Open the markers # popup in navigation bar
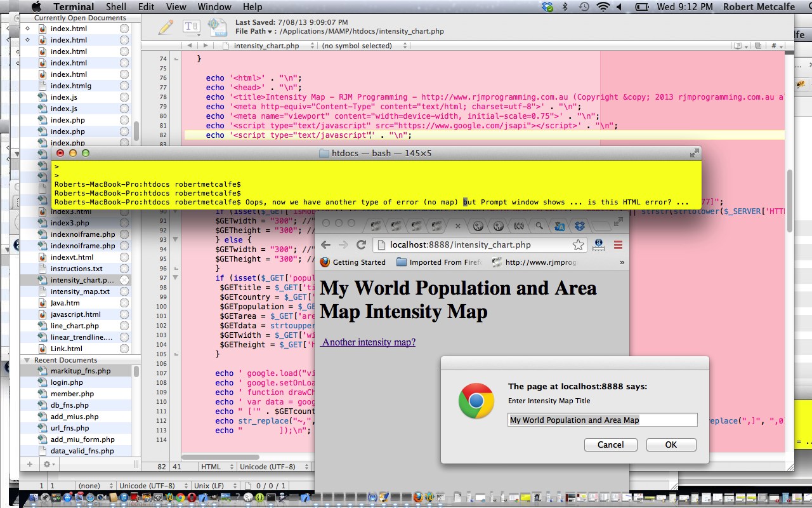812x508 pixels. (x=776, y=46)
